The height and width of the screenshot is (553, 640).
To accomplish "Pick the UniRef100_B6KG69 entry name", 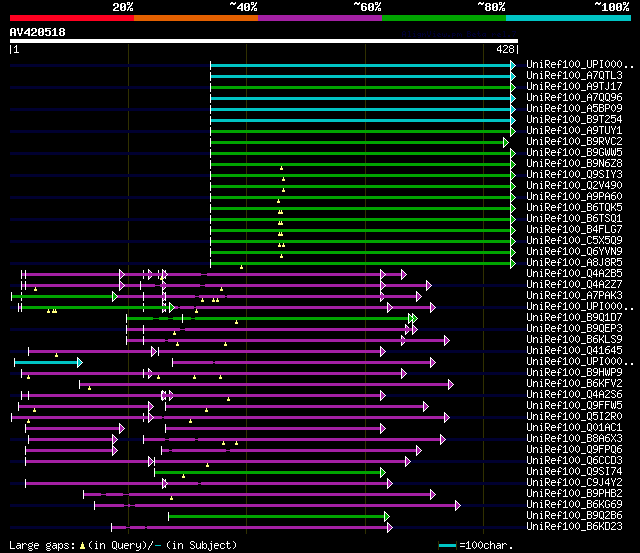I will point(574,505).
